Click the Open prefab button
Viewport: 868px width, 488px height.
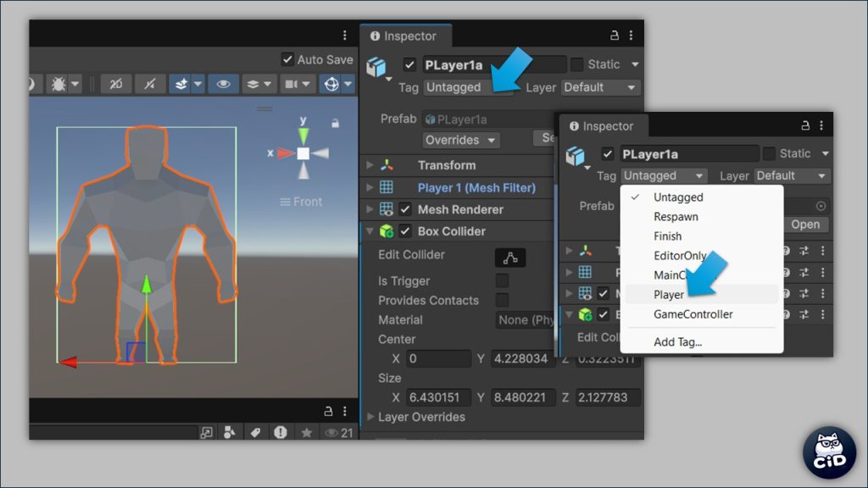804,225
